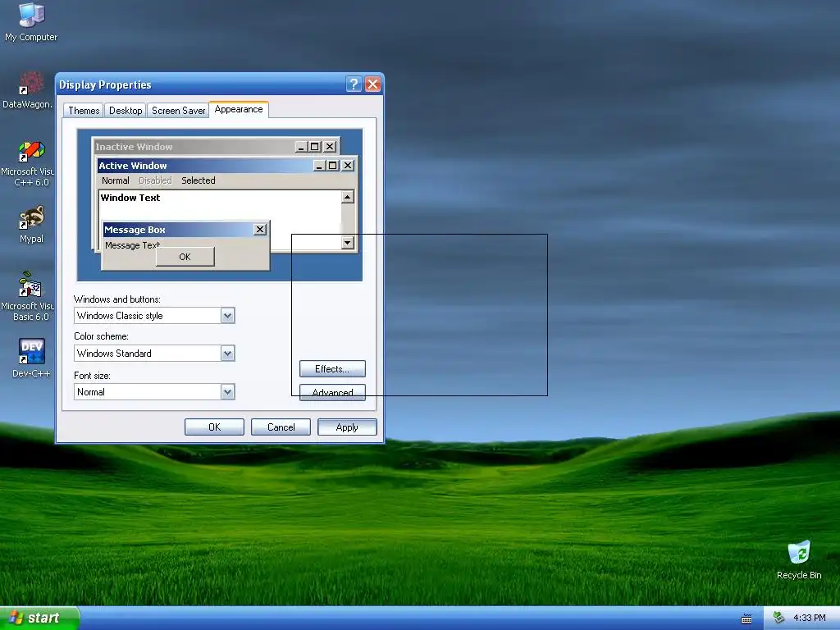The height and width of the screenshot is (630, 840).
Task: Click the 4:33 PM system clock
Action: click(809, 618)
